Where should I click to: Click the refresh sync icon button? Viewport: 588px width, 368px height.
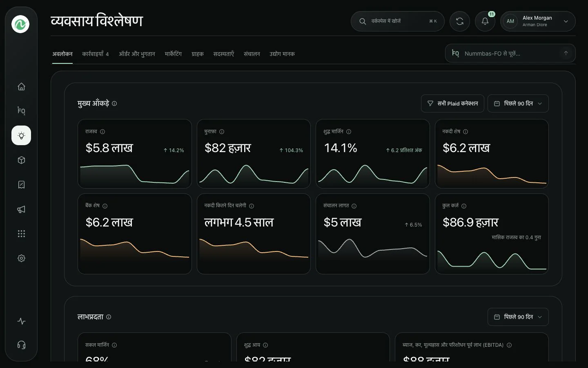coord(460,21)
